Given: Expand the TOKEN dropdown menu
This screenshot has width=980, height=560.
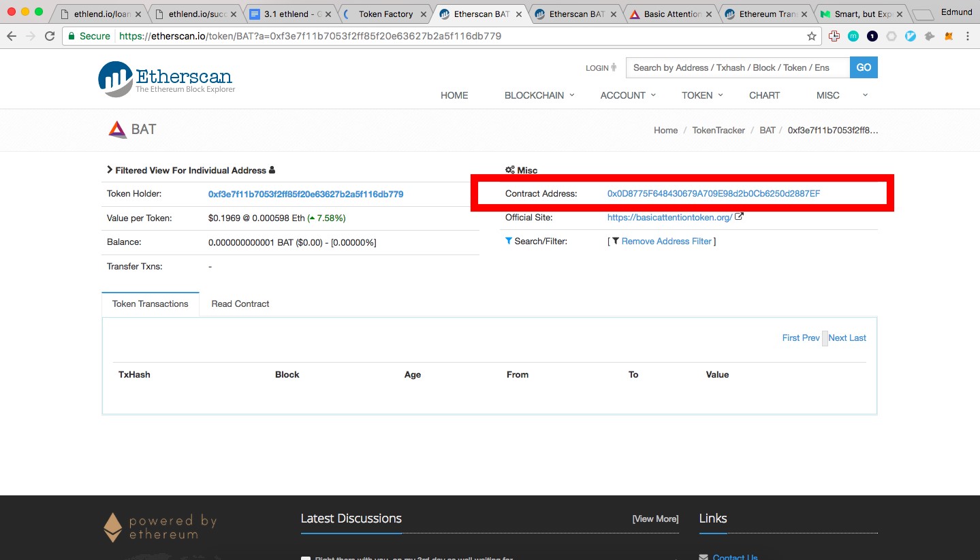Looking at the screenshot, I should [x=702, y=95].
